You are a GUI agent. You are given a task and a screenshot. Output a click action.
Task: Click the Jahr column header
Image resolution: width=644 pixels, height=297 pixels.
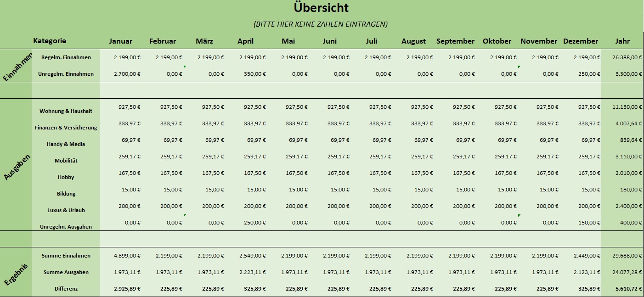pos(622,41)
